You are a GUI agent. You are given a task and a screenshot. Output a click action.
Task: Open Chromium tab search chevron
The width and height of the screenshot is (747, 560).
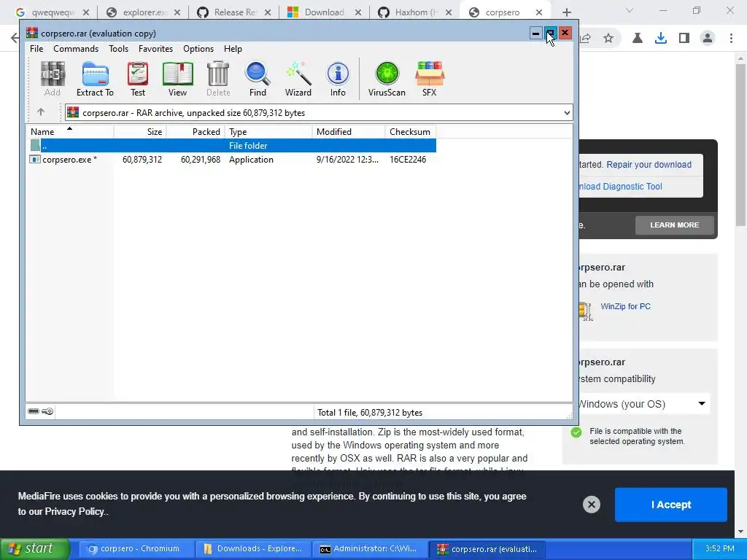630,10
